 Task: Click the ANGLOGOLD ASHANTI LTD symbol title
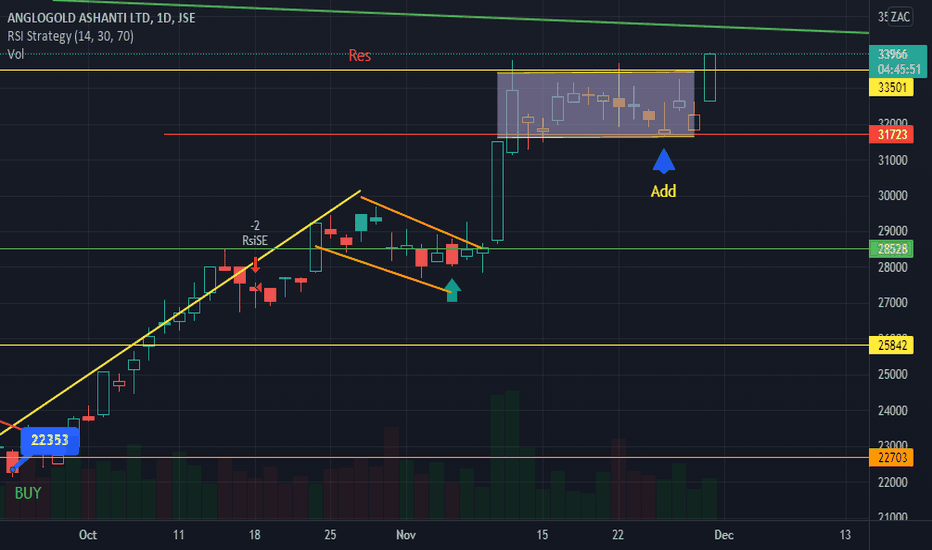point(101,18)
